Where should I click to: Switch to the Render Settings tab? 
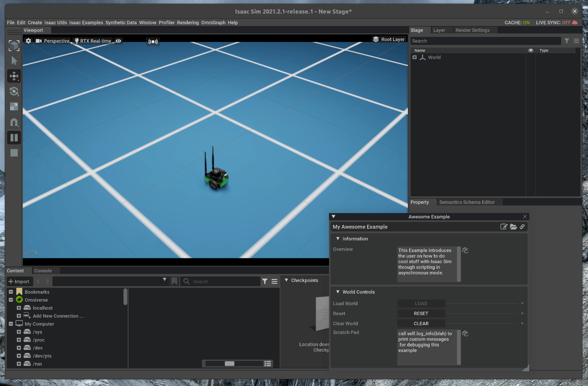coord(472,30)
